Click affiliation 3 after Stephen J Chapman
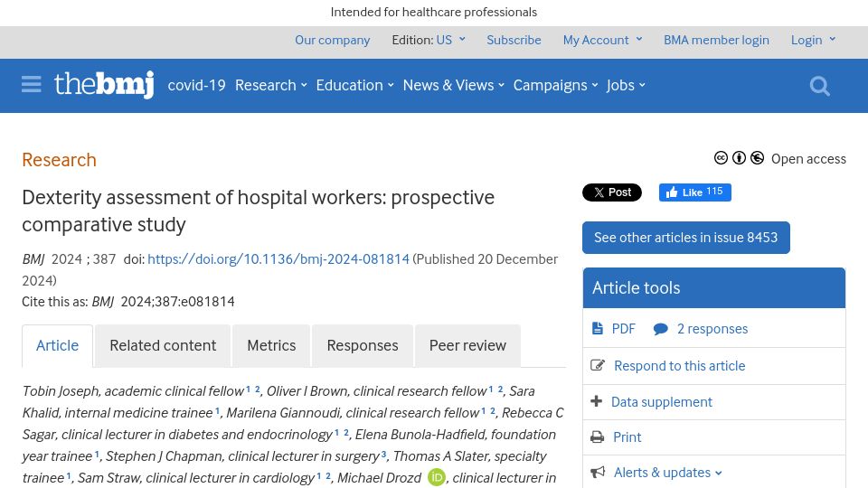This screenshot has height=488, width=868. tap(383, 454)
